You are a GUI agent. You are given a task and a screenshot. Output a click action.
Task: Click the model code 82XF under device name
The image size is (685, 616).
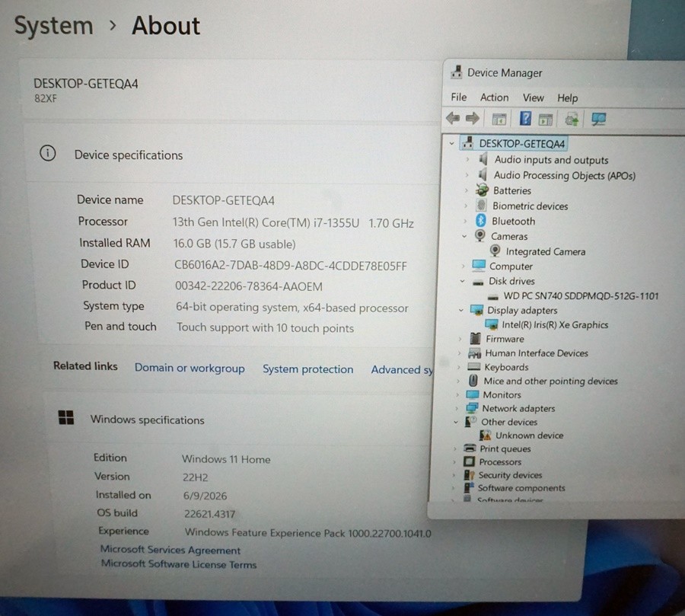46,98
